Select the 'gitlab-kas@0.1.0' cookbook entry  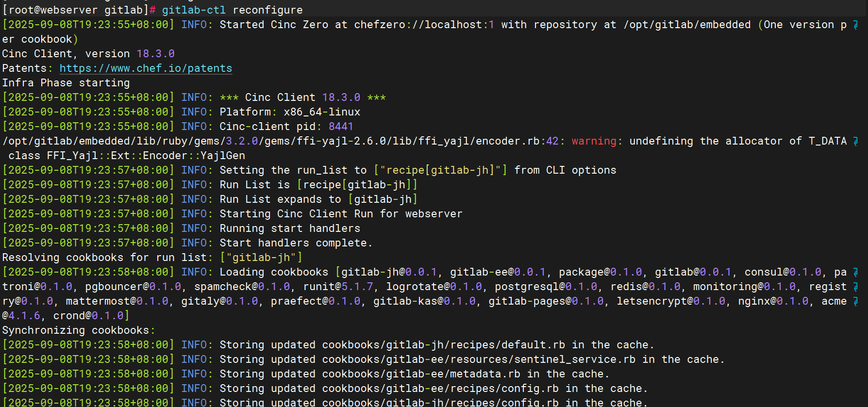click(x=424, y=301)
